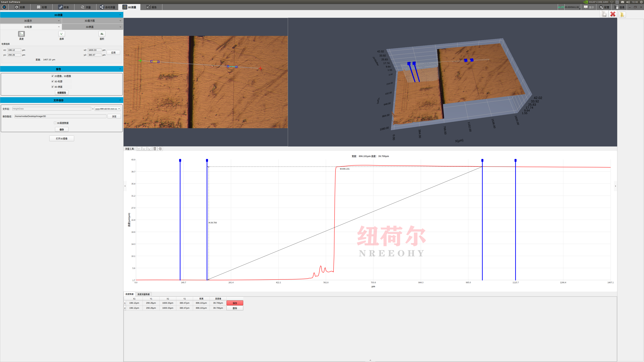Open the 高度测量数据 tab
This screenshot has width=644, height=362.
[x=144, y=294]
